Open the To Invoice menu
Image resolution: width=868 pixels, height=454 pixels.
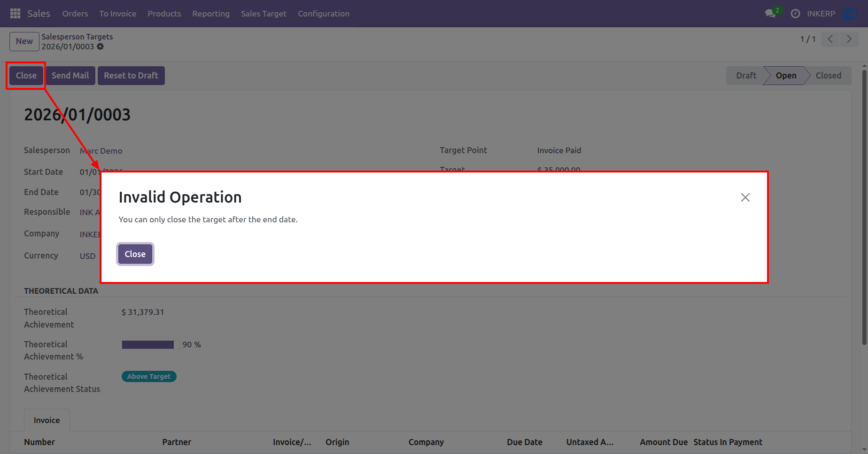click(x=118, y=14)
